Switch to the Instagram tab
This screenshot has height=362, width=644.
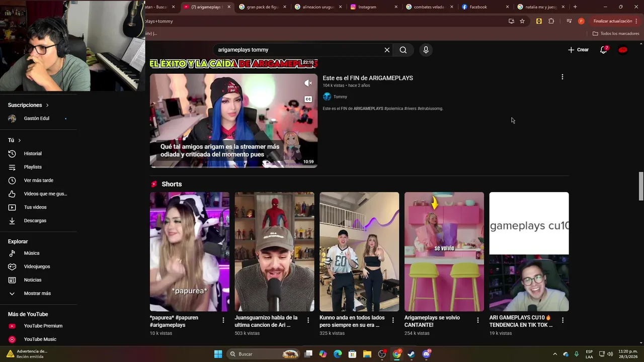[374, 7]
